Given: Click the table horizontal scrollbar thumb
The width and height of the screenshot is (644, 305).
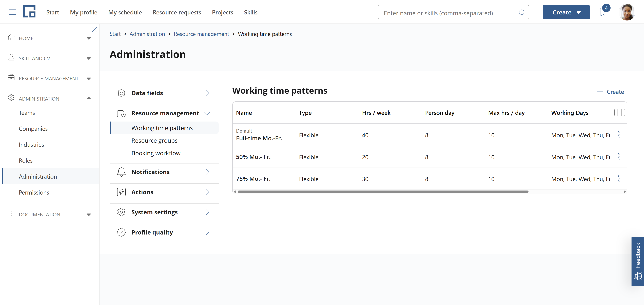Looking at the screenshot, I should click(x=383, y=192).
